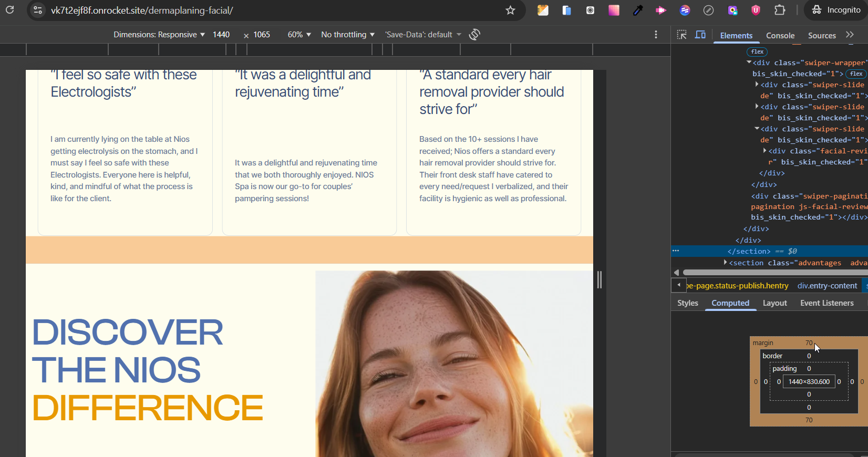Viewport: 868px width, 457px height.
Task: Click the border label in box model
Action: click(772, 356)
